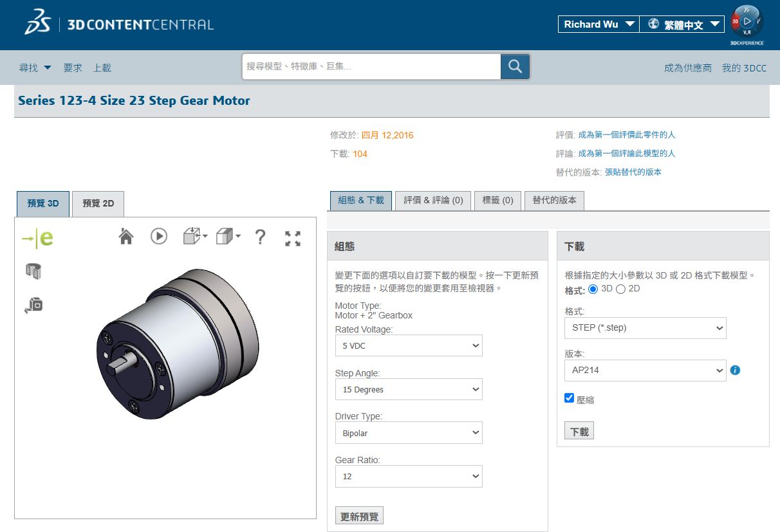Click the Series 123-4 Step Gear Motor title

point(134,100)
